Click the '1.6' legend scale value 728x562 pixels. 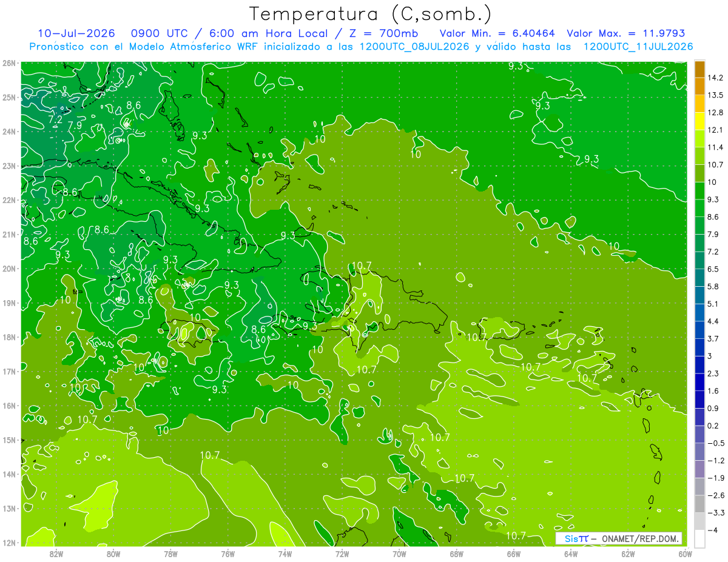pyautogui.click(x=713, y=391)
